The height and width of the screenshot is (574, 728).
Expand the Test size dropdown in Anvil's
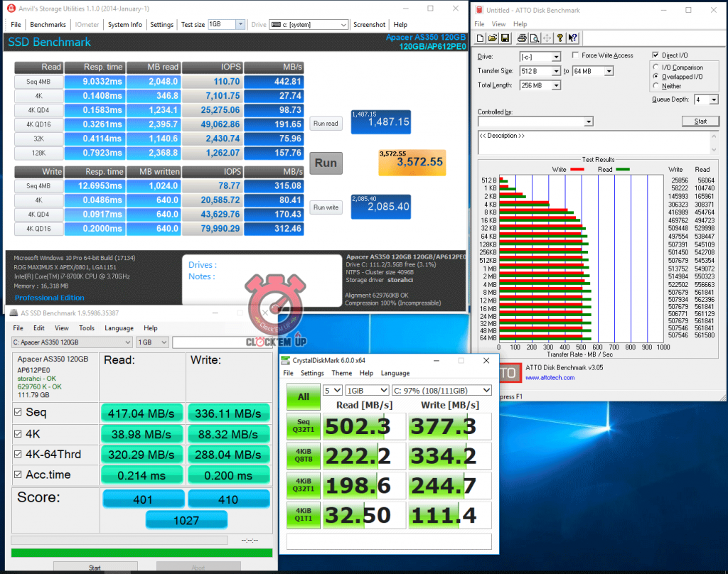tap(240, 24)
